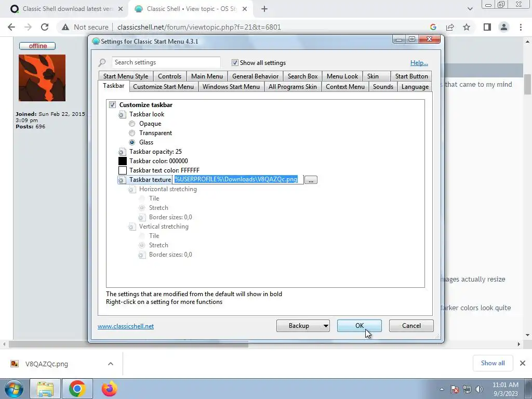Image resolution: width=532 pixels, height=399 pixels.
Task: Click the Taskbar opacity gear icon
Action: [x=122, y=152]
